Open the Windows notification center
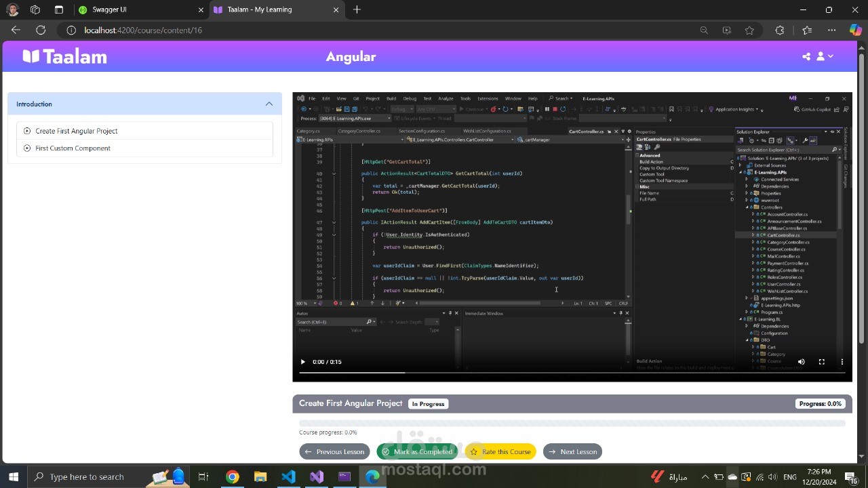868x488 pixels. (851, 477)
